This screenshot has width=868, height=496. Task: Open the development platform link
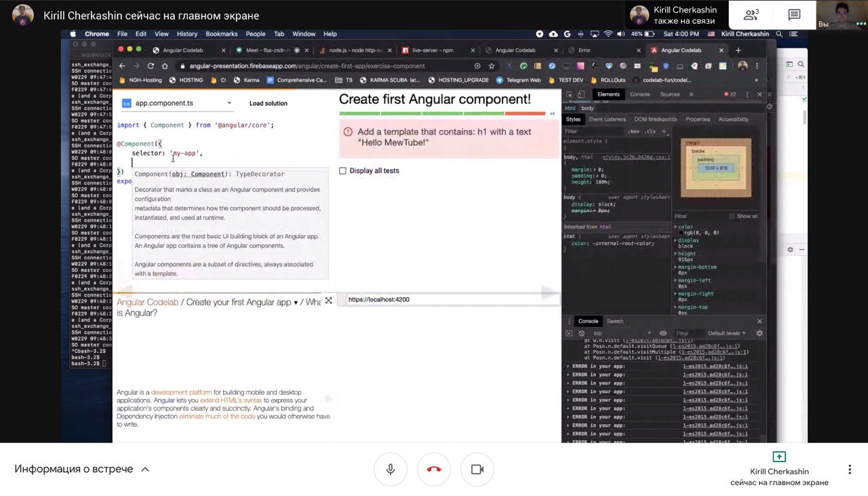coord(182,392)
